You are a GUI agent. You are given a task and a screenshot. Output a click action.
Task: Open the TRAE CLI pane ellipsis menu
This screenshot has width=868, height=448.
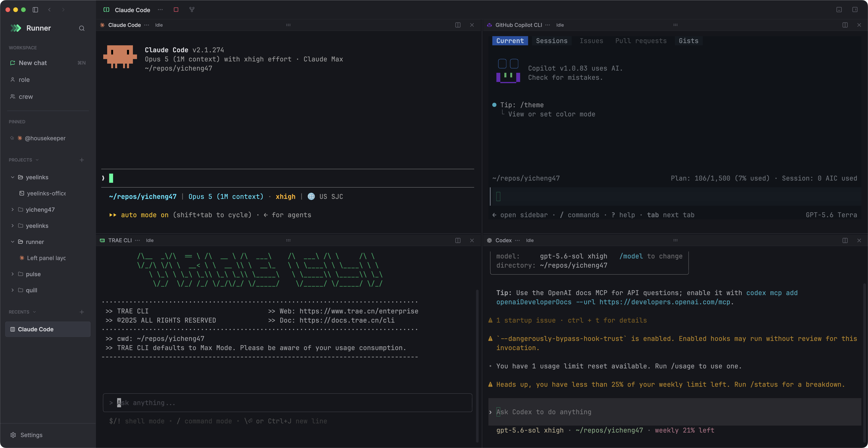(x=137, y=240)
